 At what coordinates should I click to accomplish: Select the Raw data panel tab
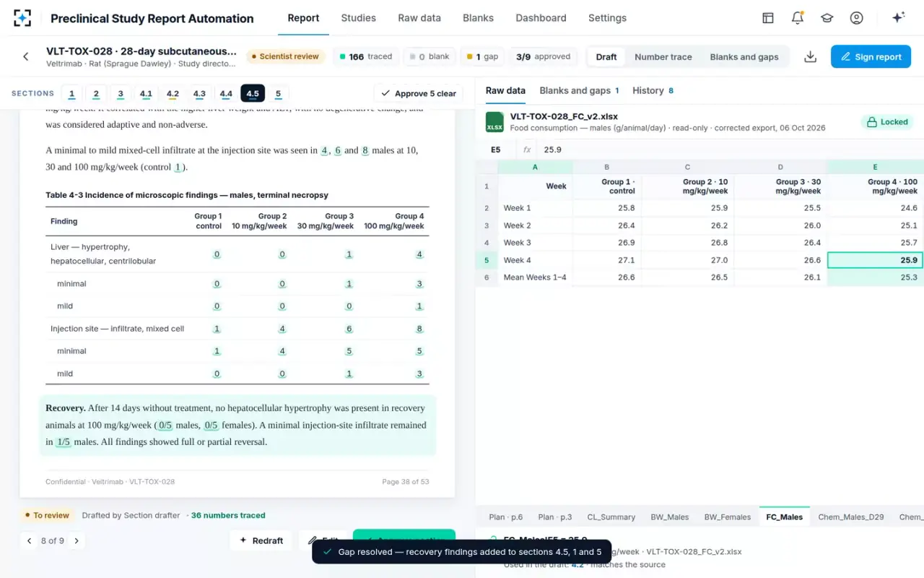505,90
